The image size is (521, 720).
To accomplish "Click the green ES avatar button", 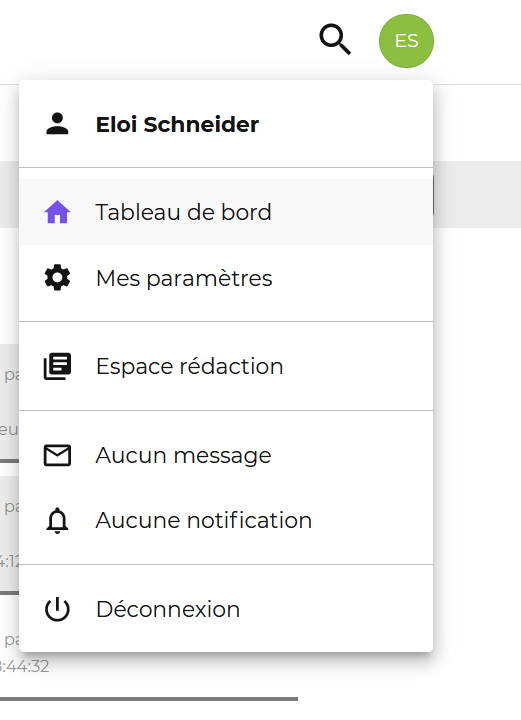I will [406, 41].
